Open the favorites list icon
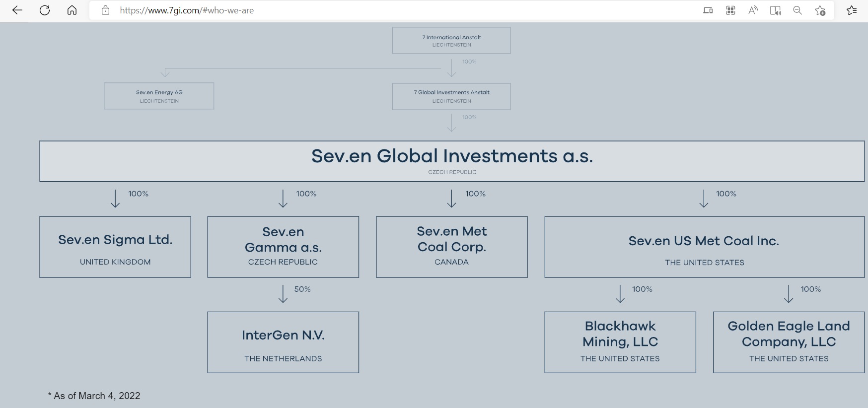The width and height of the screenshot is (868, 408). tap(852, 10)
